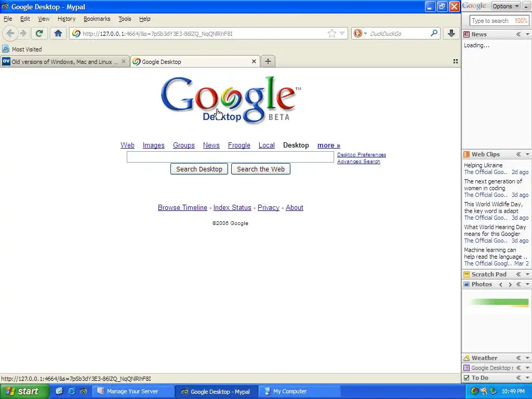Open the Desktop Preferences link

pyautogui.click(x=362, y=155)
